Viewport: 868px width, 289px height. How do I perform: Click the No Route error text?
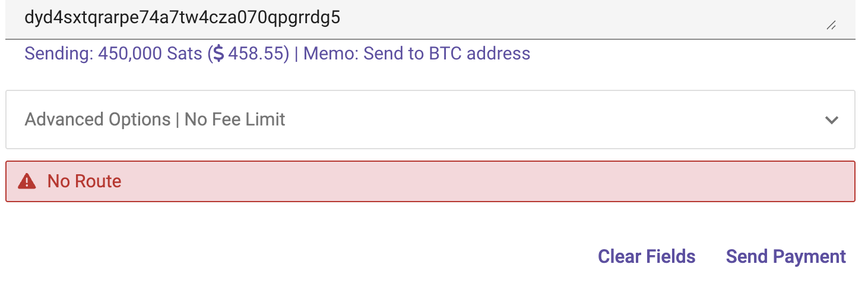(x=84, y=181)
